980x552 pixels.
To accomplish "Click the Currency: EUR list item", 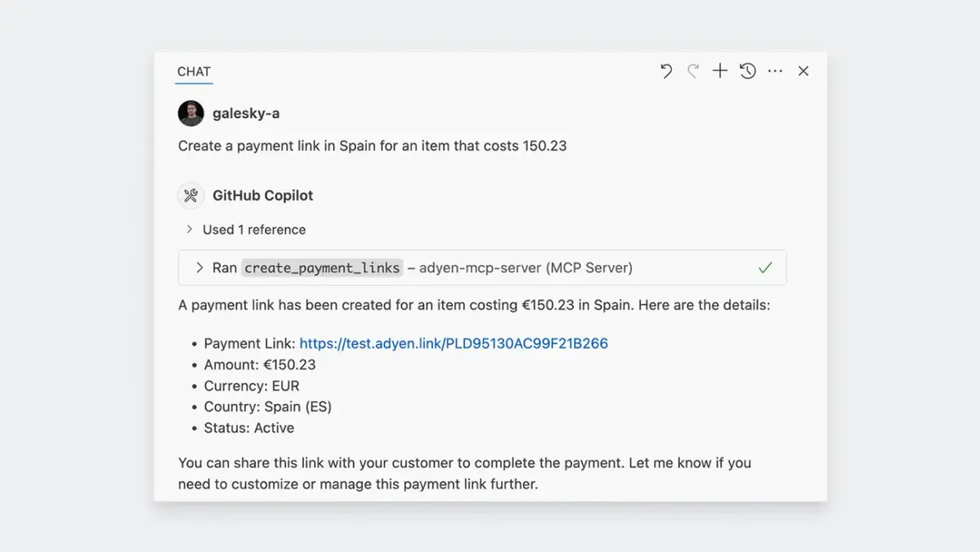I will click(251, 386).
